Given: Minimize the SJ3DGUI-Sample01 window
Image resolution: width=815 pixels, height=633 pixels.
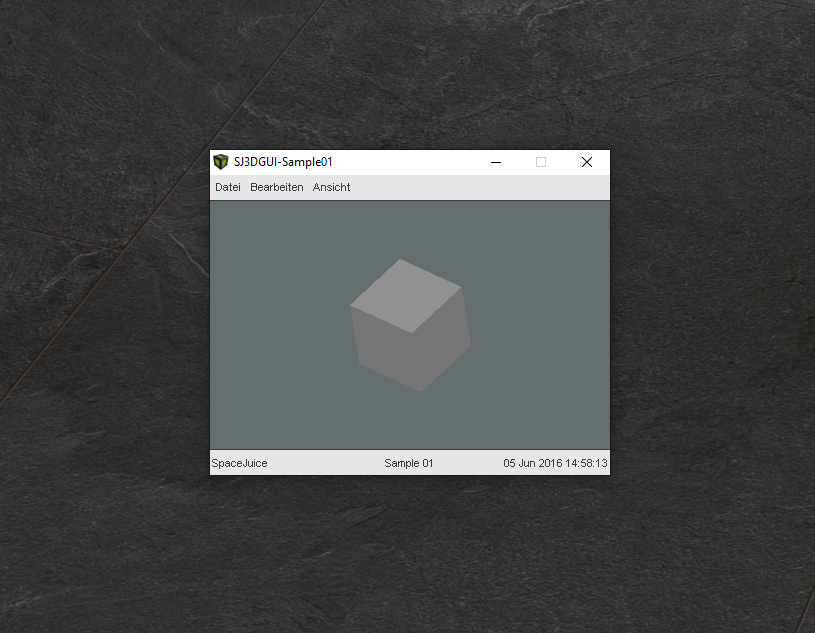Looking at the screenshot, I should [496, 162].
